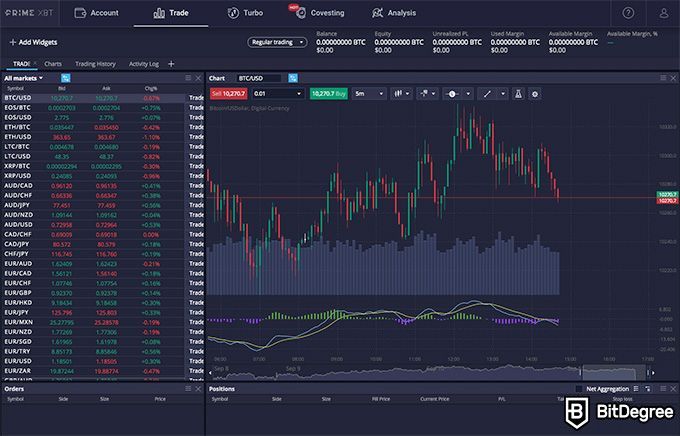Viewport: 680px width, 436px height.
Task: Go to Analysis in top navigation
Action: click(x=394, y=13)
